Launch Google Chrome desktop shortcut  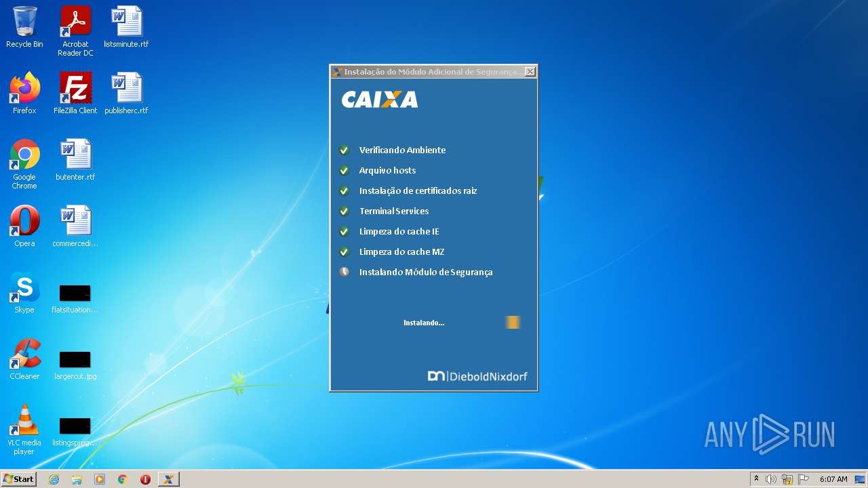coord(24,164)
